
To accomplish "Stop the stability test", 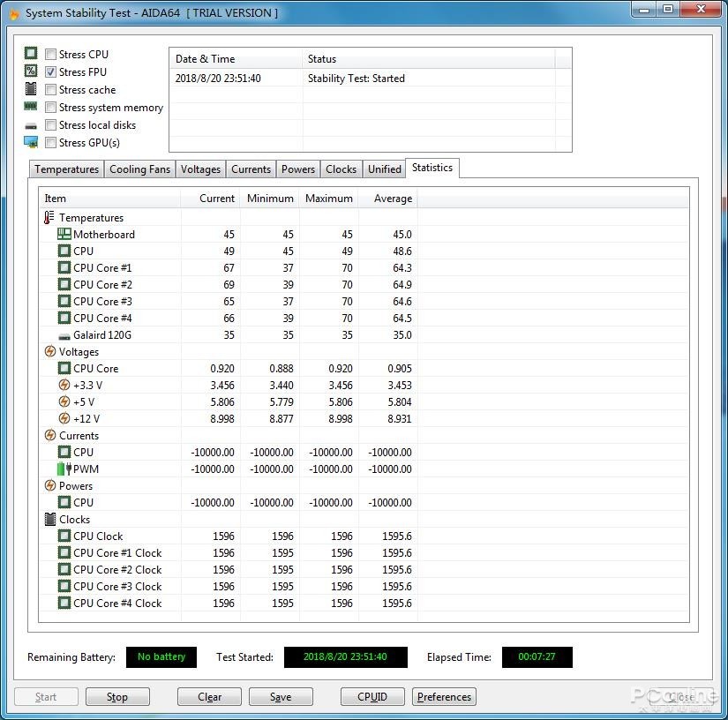I will (117, 696).
